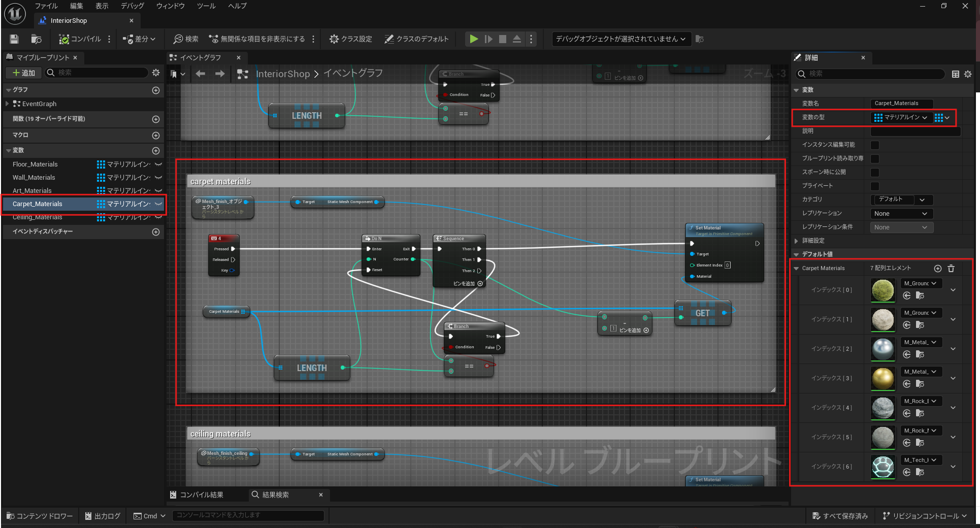
Task: Click add array element plus icon
Action: point(938,269)
